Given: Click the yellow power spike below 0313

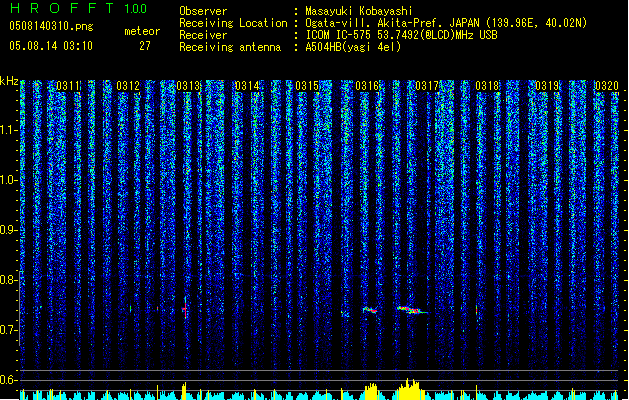Looking at the screenshot, I should point(184,391).
